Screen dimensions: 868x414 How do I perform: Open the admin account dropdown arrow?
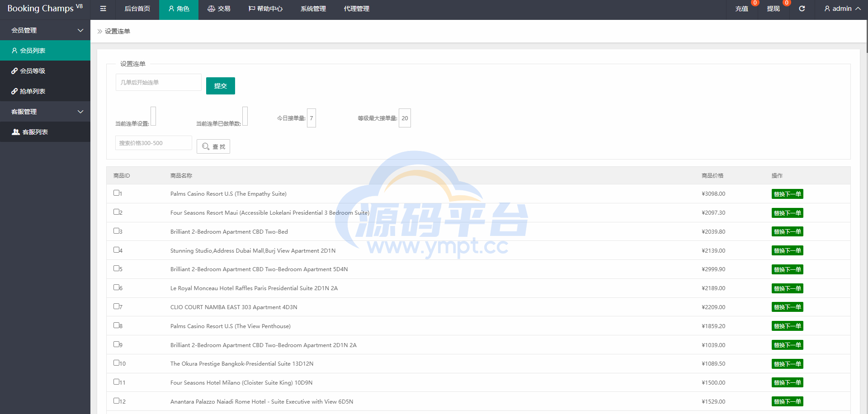(x=858, y=9)
